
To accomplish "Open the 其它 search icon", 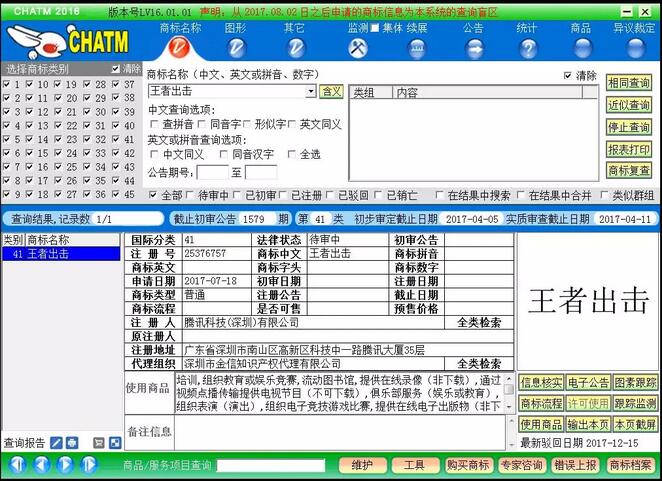I will [296, 48].
